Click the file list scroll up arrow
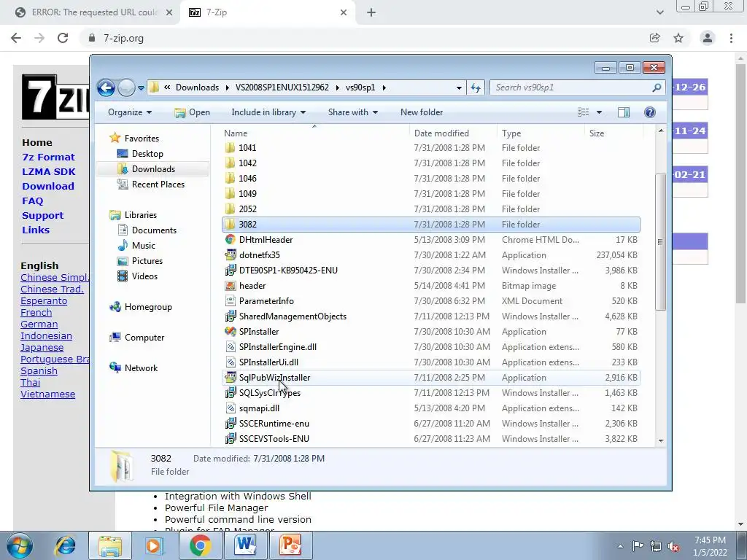 [x=661, y=131]
